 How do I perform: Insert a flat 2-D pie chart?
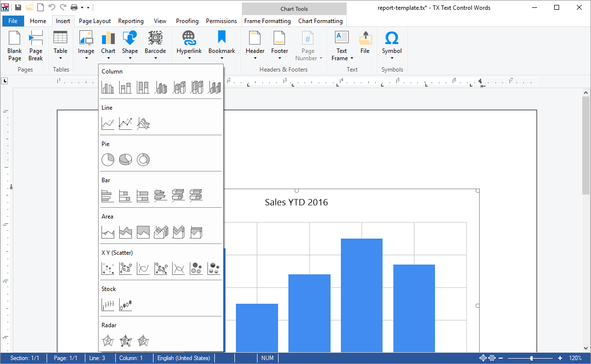(108, 160)
